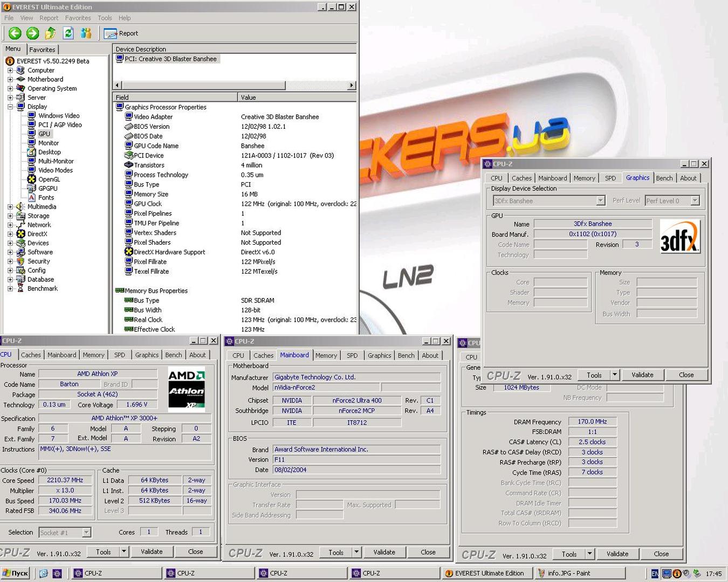
Task: Open EVEREST Favorites menu
Action: (78, 18)
